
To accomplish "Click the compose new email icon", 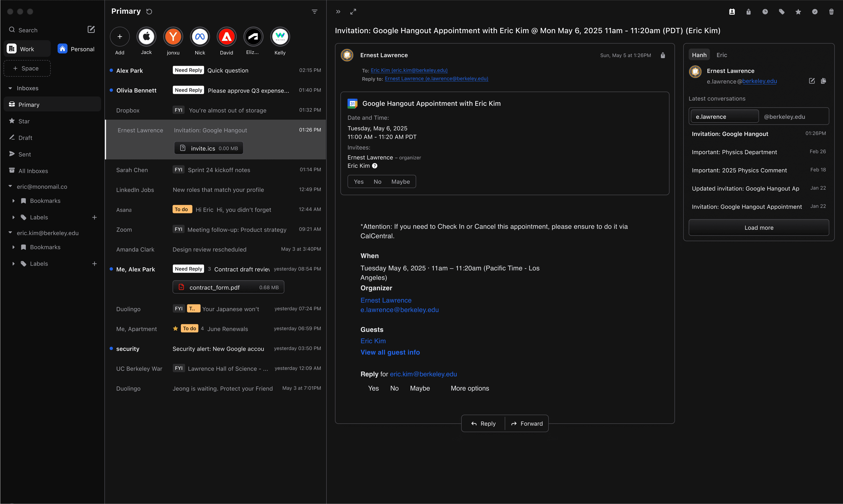I will 91,30.
